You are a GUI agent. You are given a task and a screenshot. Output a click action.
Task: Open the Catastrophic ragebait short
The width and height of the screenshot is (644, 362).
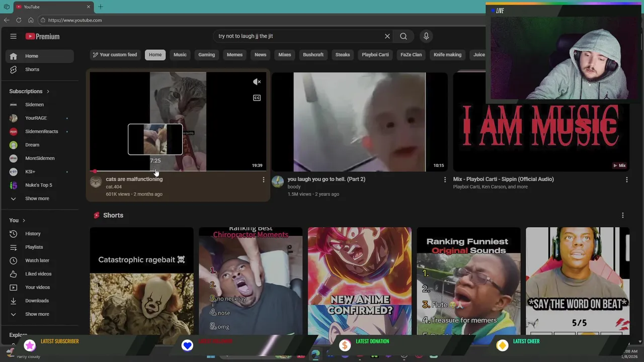click(x=141, y=281)
